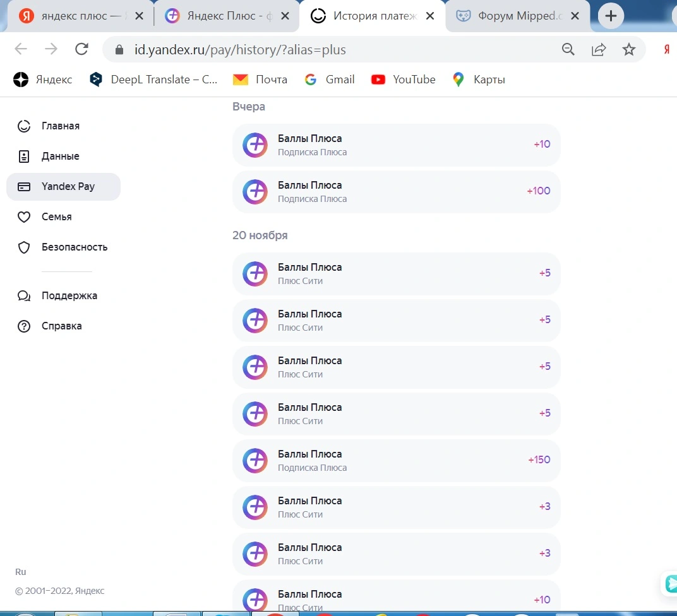Bookmark this page with the star
This screenshot has height=616, width=677.
[x=628, y=50]
